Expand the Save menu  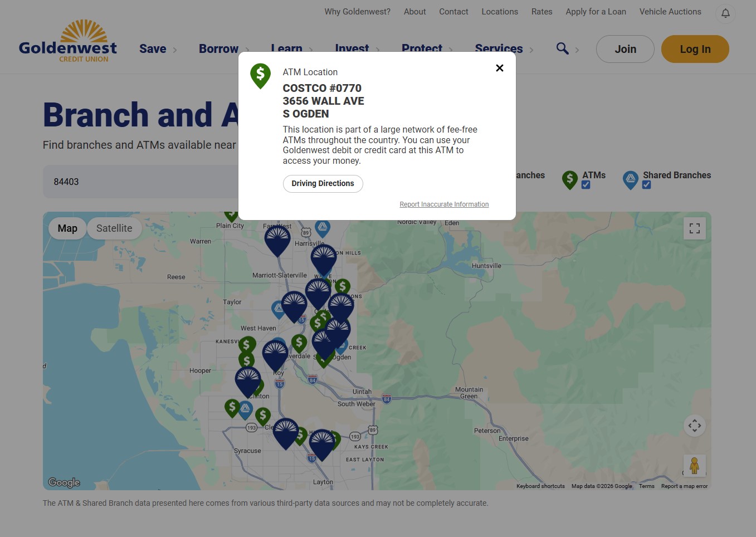click(153, 49)
